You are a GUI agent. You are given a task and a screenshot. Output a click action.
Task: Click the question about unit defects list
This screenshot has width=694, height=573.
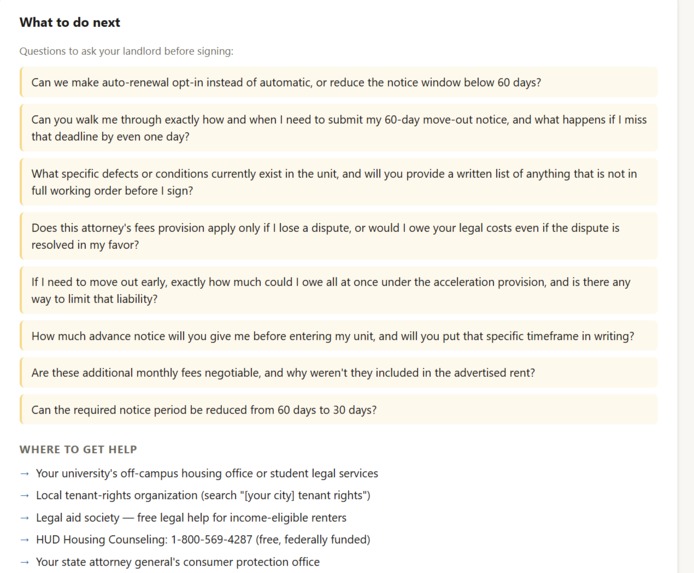point(339,182)
